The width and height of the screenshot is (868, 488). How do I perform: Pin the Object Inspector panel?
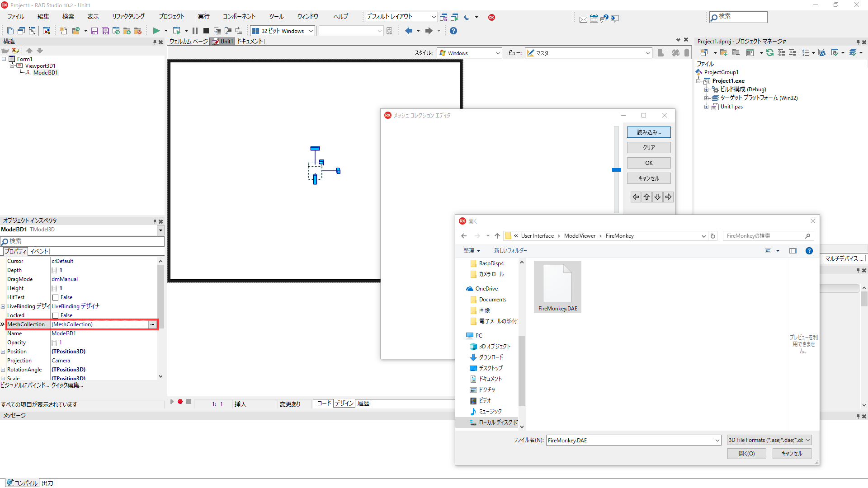pos(154,221)
